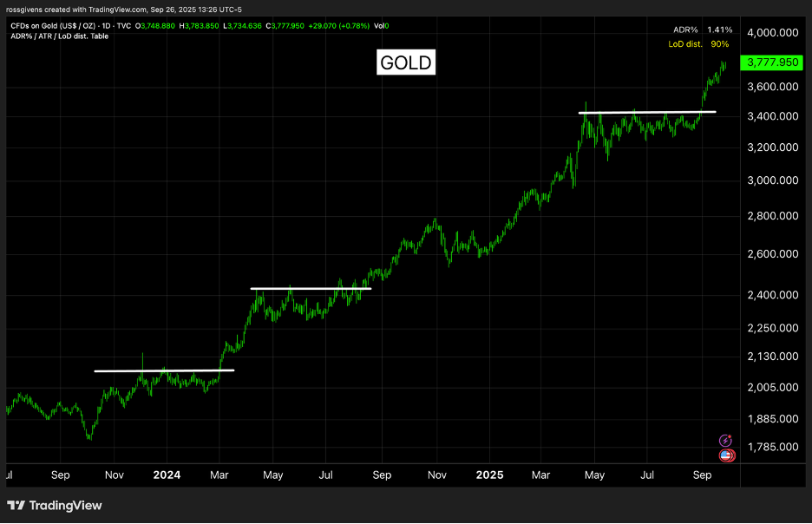
Task: Click the ADR% / ATR / LoD dist. indicator label
Action: (x=59, y=36)
